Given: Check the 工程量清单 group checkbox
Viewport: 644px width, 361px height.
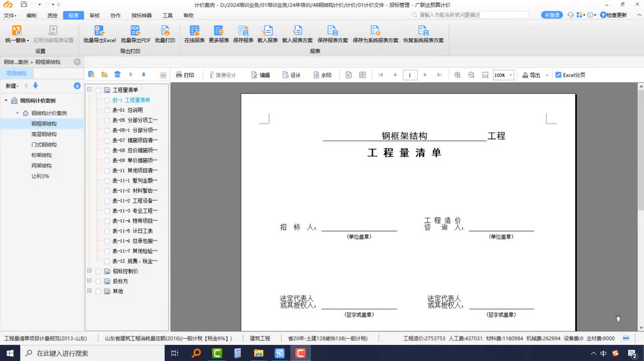Looking at the screenshot, I should click(x=99, y=90).
